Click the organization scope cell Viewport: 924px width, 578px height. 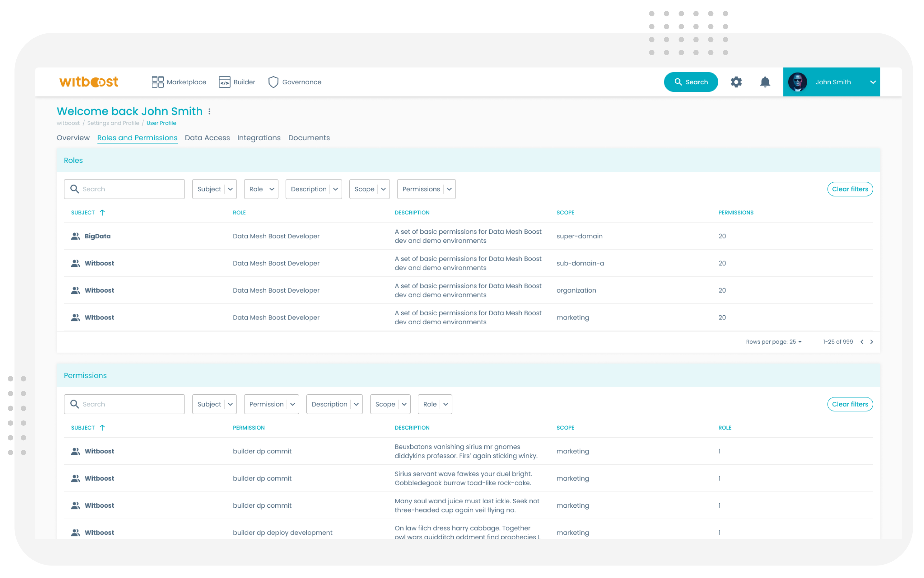point(576,291)
